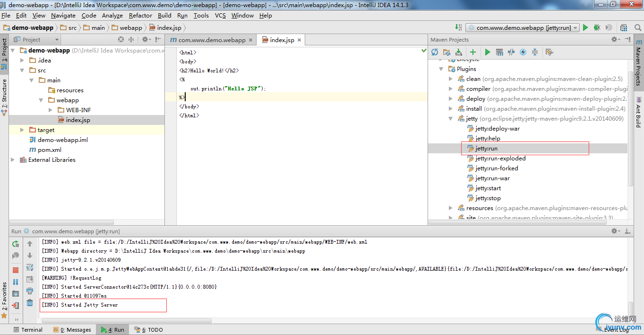Image resolution: width=644 pixels, height=335 pixels.
Task: Click the Exit icon in Run panel
Action: (x=16, y=306)
